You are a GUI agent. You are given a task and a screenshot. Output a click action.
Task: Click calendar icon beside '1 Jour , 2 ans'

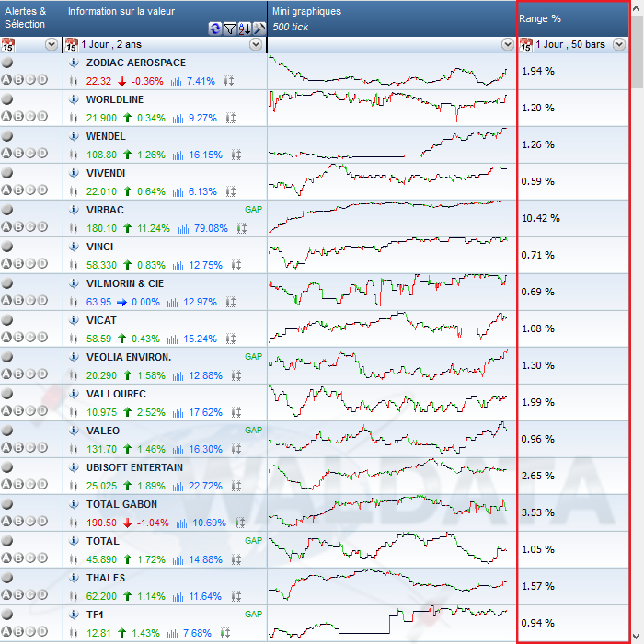pyautogui.click(x=72, y=45)
